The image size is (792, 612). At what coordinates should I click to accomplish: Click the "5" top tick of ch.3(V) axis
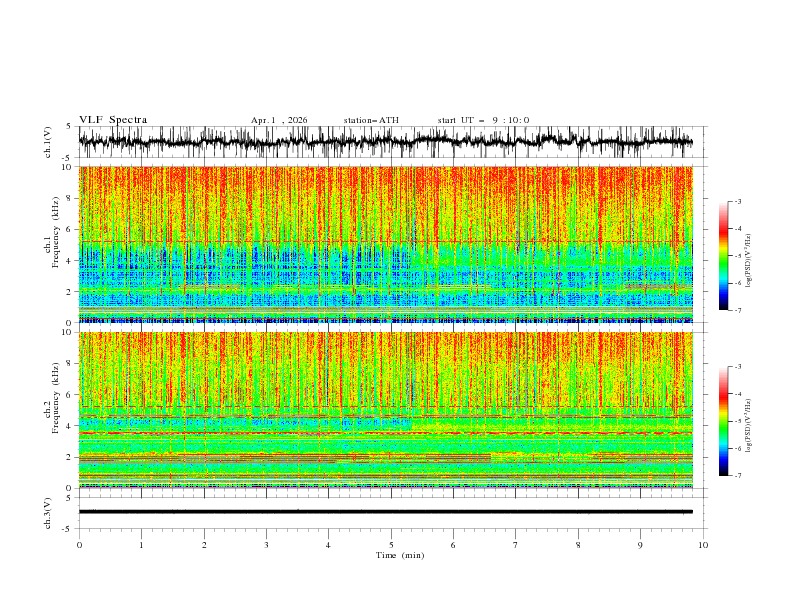click(69, 498)
